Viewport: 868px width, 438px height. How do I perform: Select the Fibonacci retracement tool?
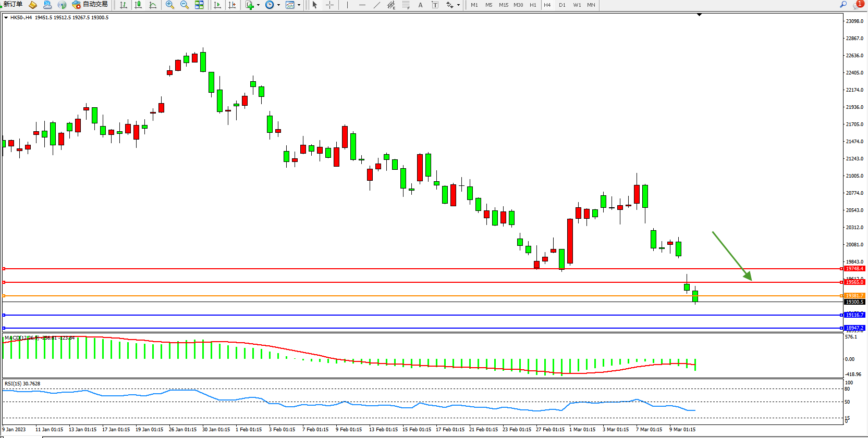(406, 5)
